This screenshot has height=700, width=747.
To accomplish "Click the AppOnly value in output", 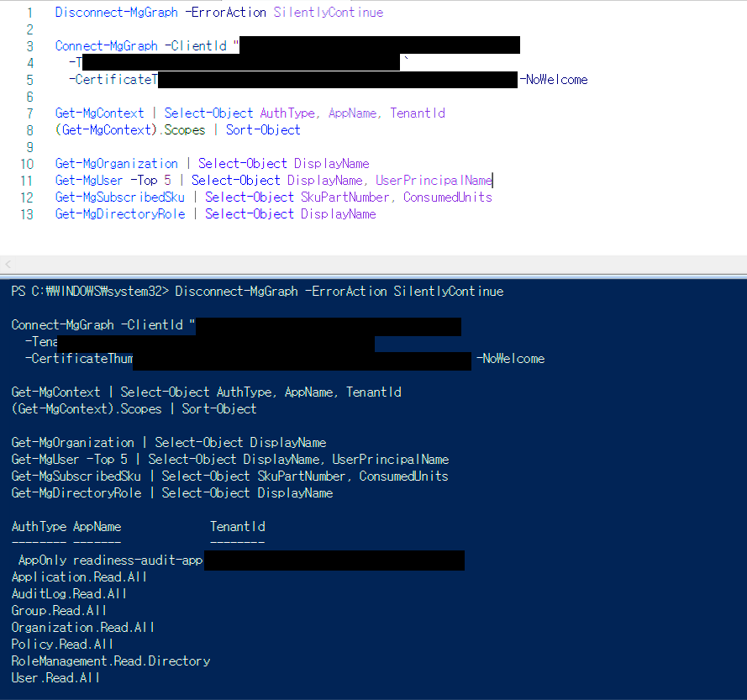I will pos(42,560).
